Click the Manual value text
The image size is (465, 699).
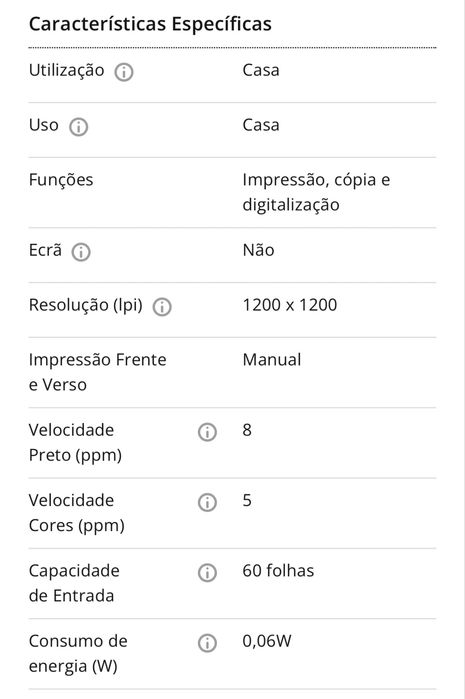[272, 360]
